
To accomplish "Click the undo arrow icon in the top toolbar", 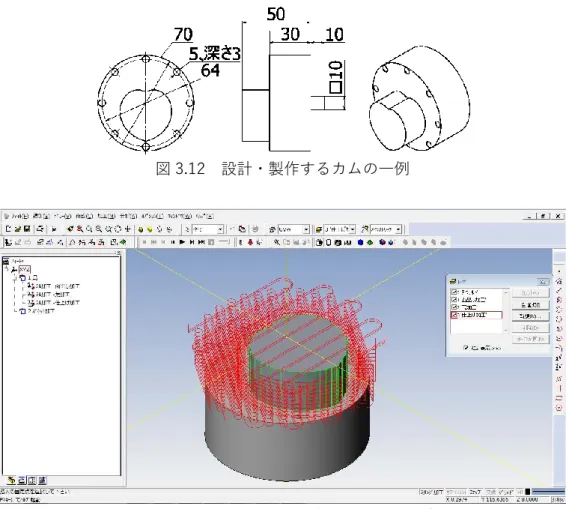I will point(231,229).
